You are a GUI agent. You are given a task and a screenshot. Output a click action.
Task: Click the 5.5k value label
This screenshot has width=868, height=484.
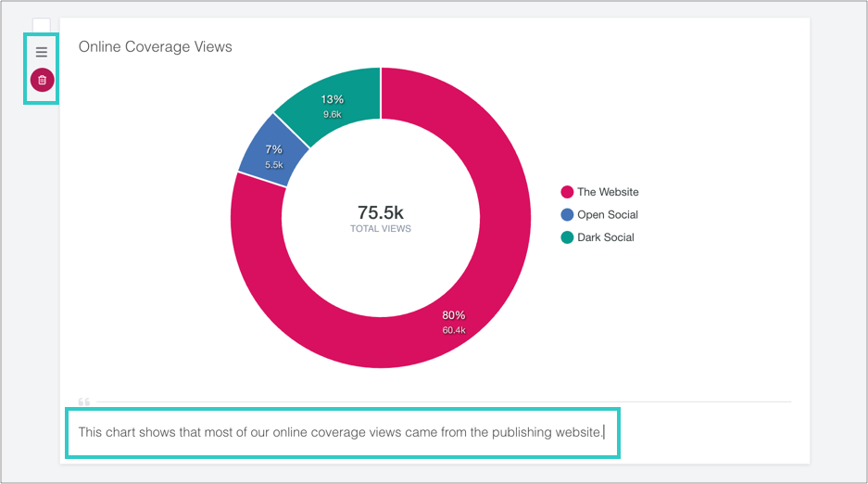273,165
